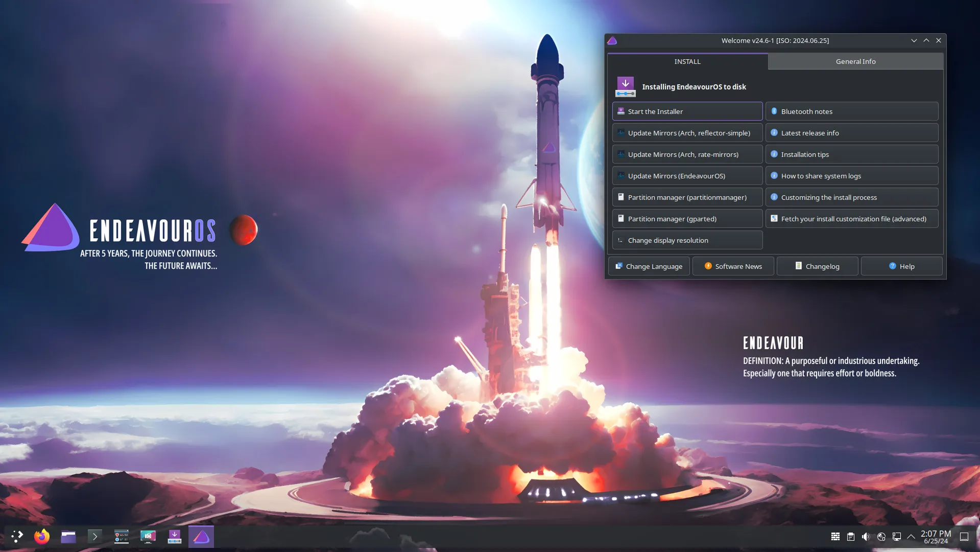Launch the Konsole terminal from taskbar
The height and width of the screenshot is (552, 980).
tap(95, 537)
